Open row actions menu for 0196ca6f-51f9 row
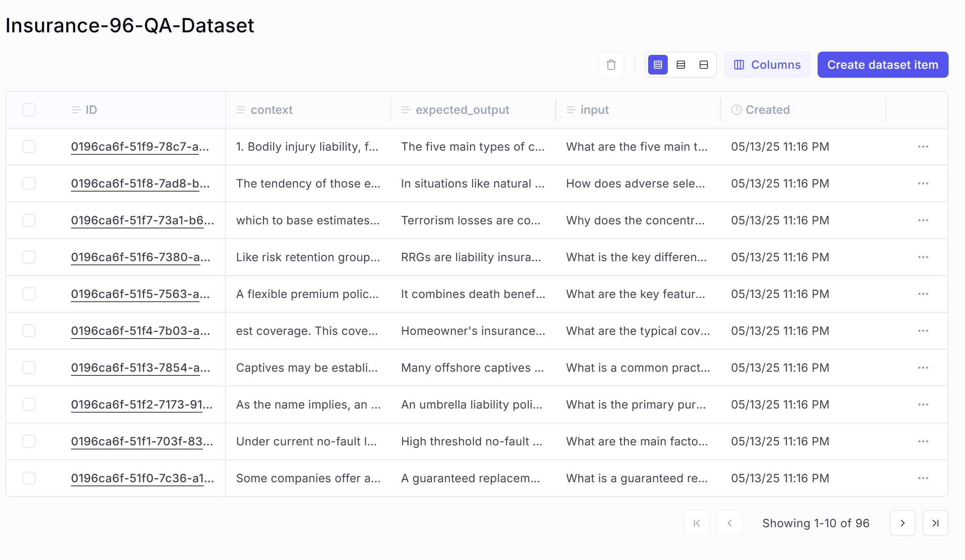Screen dimensions: 965x560 [x=923, y=147]
